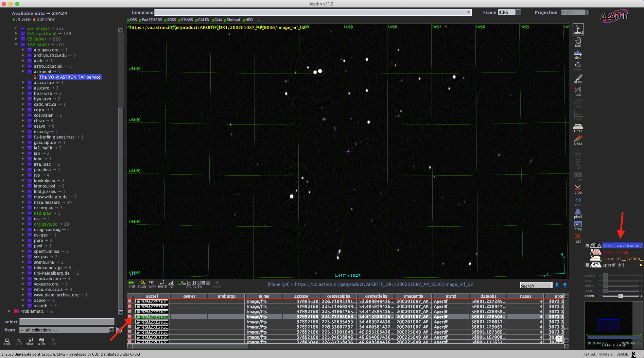Click the plus button to add bookmark
644x358 pixels.
(x=259, y=20)
